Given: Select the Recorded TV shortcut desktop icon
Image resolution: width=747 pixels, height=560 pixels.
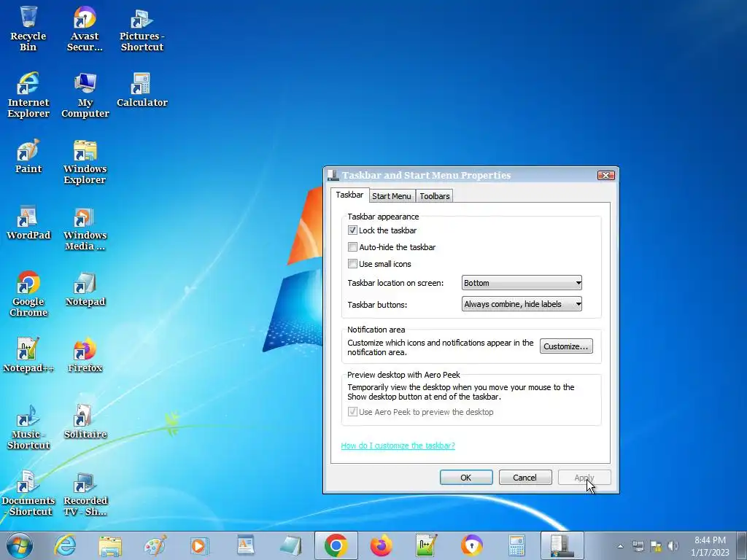Looking at the screenshot, I should point(85,494).
